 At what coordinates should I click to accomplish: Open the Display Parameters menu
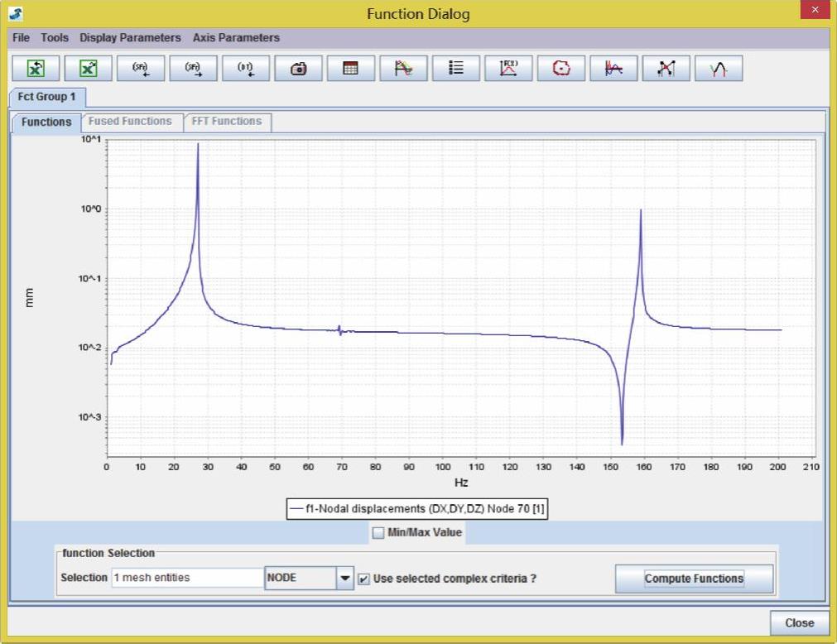(x=130, y=38)
